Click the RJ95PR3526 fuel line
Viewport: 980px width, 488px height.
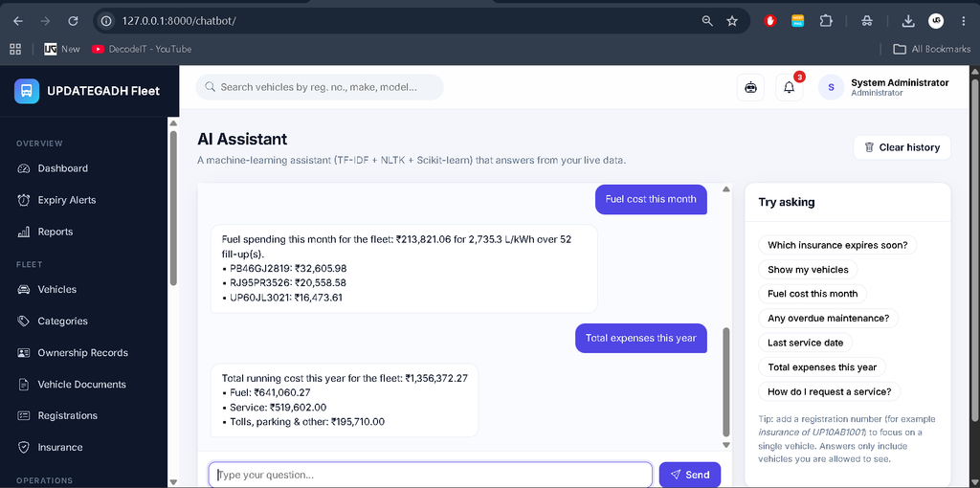283,282
